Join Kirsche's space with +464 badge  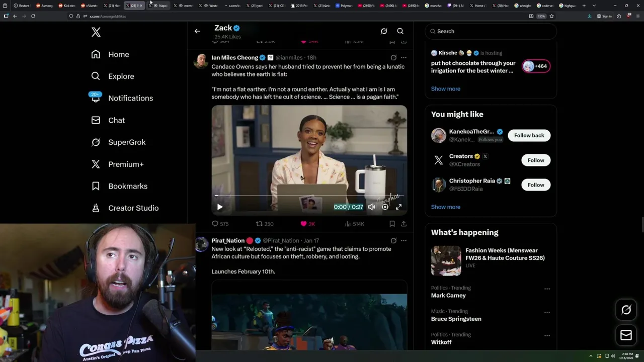536,66
